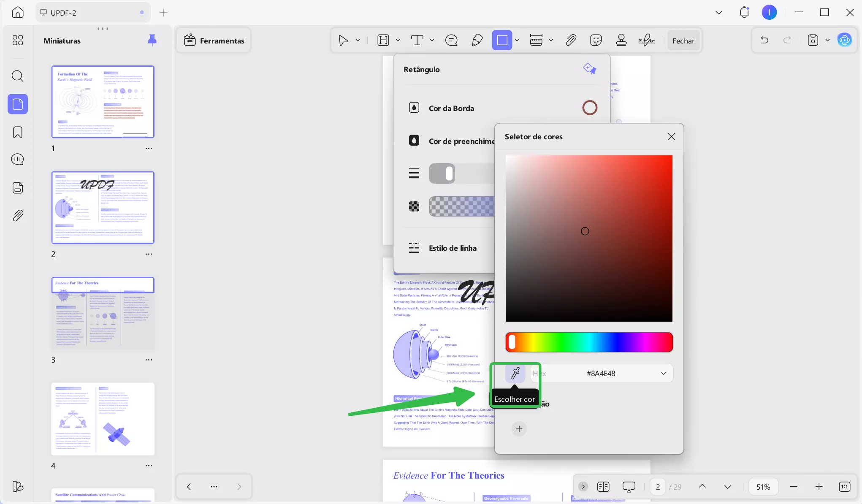Select the signature tool icon
The image size is (862, 504).
click(646, 41)
